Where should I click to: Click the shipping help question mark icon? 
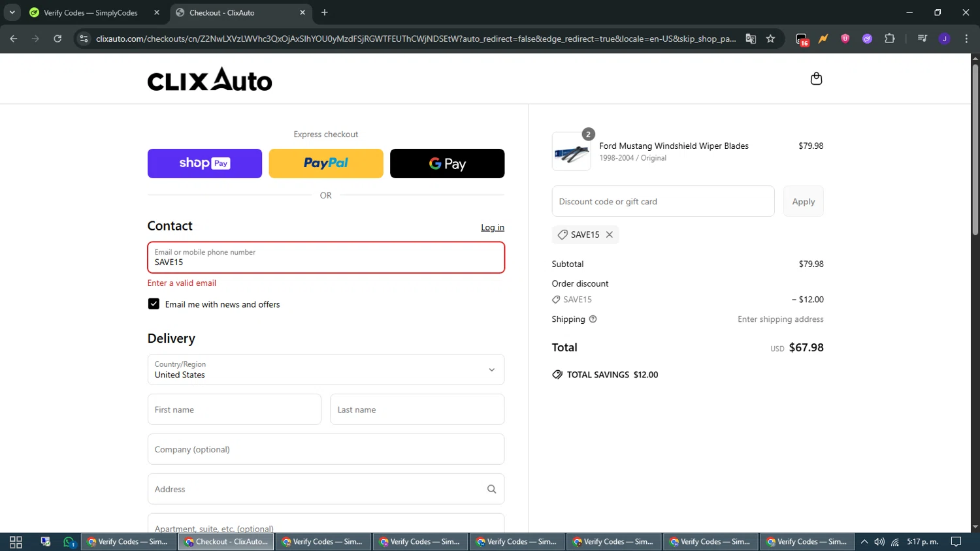coord(593,319)
